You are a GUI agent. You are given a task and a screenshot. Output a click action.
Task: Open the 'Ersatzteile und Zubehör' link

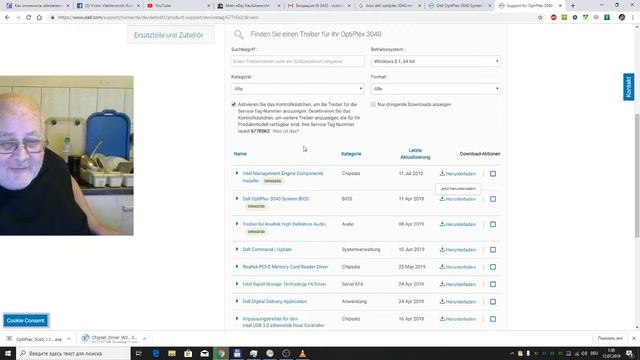pos(169,36)
